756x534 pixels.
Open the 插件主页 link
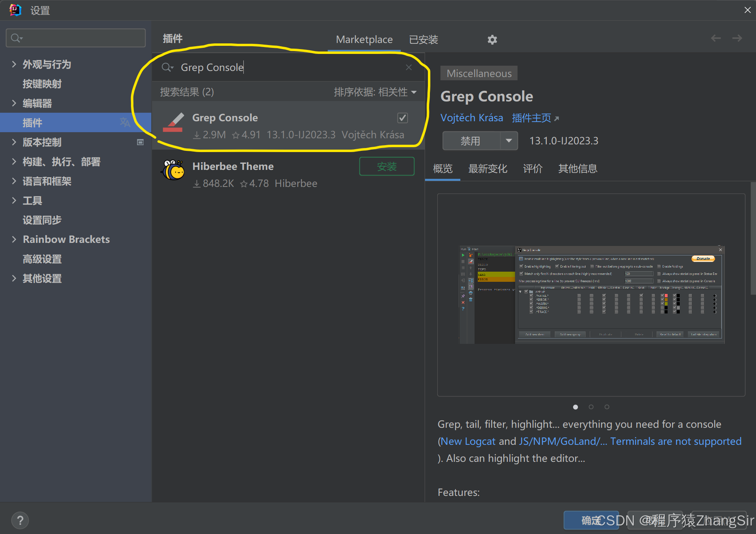[535, 118]
